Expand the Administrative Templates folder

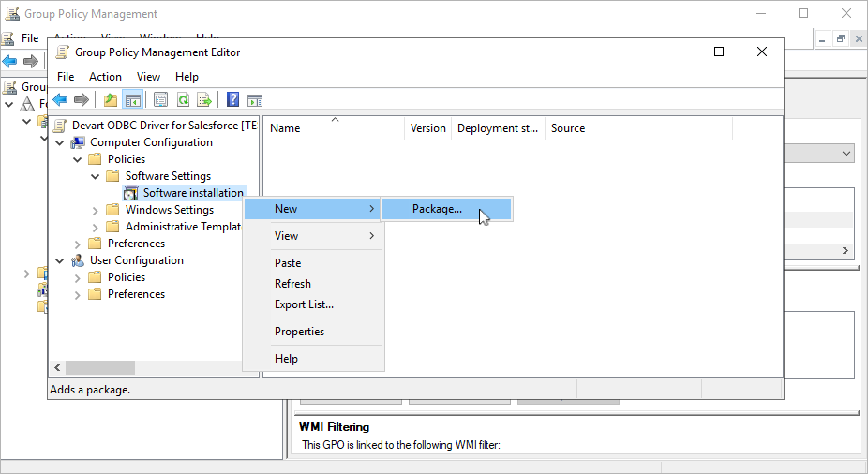click(96, 228)
